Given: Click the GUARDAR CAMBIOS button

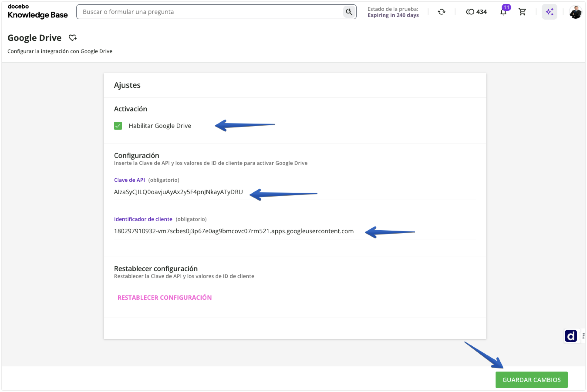Looking at the screenshot, I should pyautogui.click(x=531, y=380).
